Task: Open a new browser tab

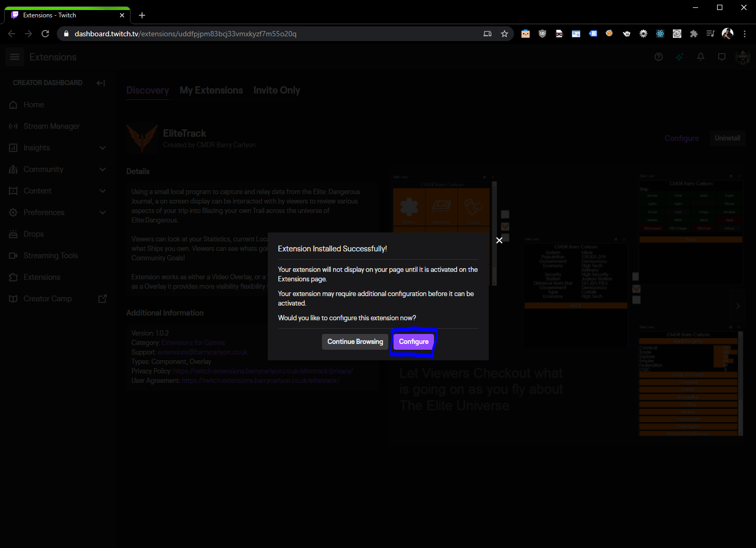Action: point(142,15)
